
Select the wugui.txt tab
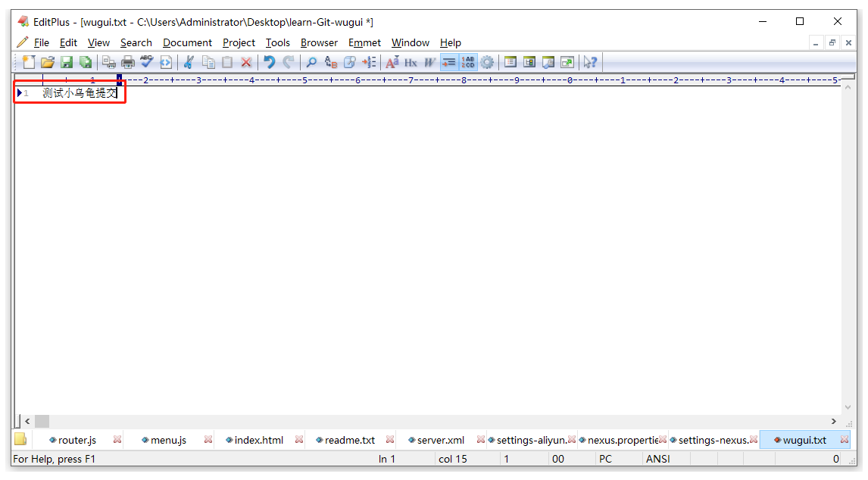click(x=804, y=440)
